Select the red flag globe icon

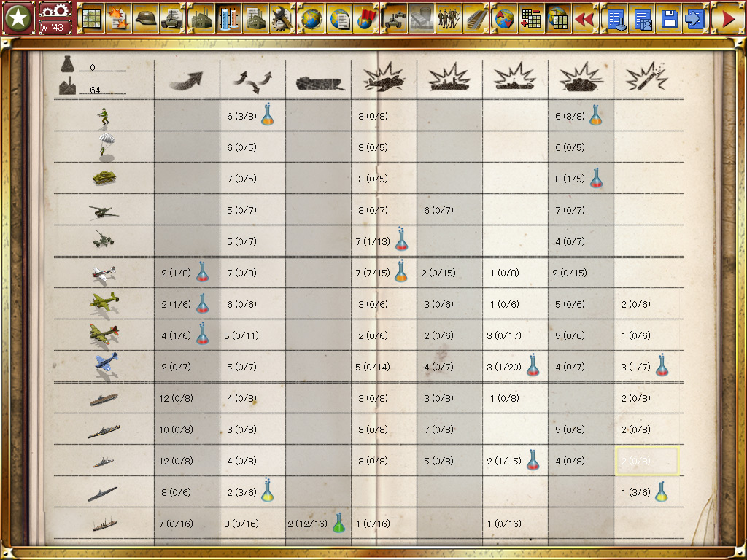click(368, 18)
